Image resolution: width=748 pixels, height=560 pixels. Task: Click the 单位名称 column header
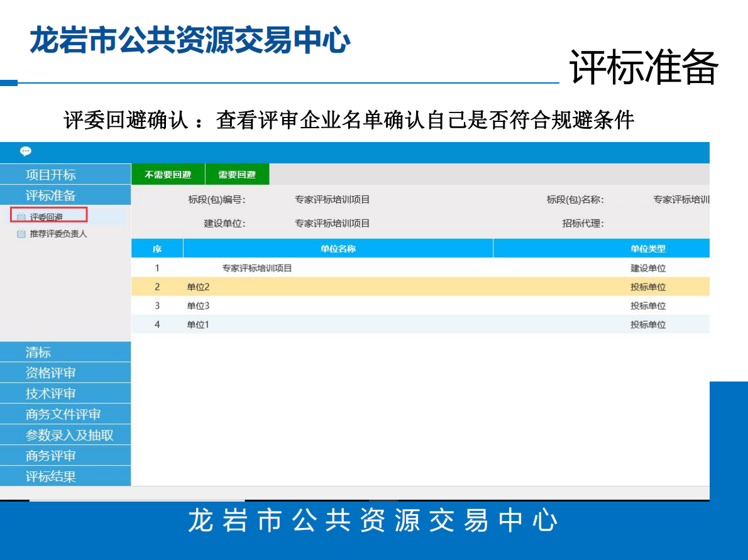coord(338,248)
